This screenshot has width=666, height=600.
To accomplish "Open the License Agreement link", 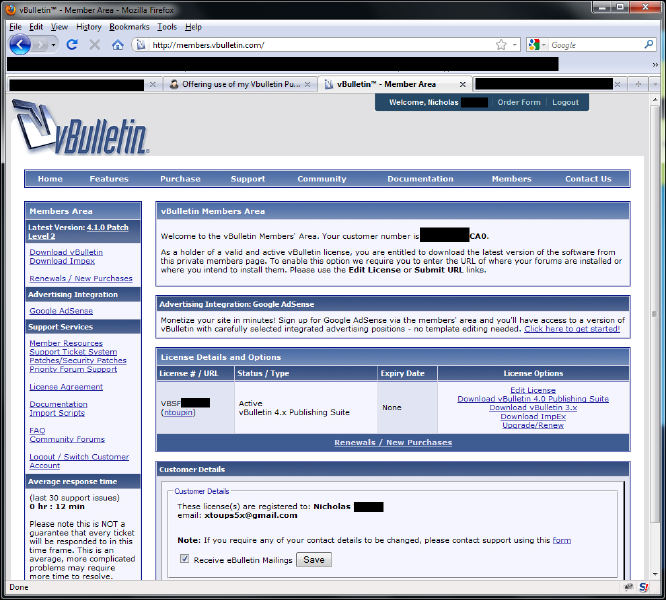I will (66, 386).
